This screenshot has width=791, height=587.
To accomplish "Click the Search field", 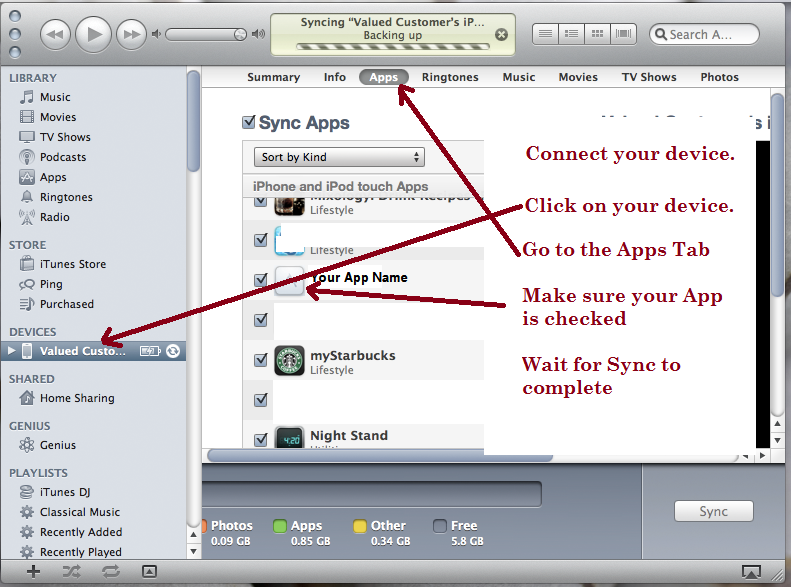I will [704, 34].
